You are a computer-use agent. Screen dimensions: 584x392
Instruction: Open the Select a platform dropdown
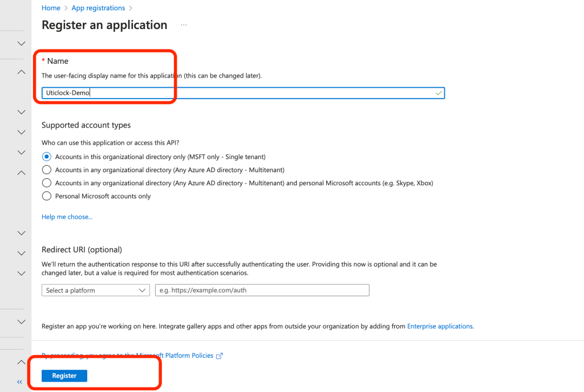pyautogui.click(x=96, y=290)
